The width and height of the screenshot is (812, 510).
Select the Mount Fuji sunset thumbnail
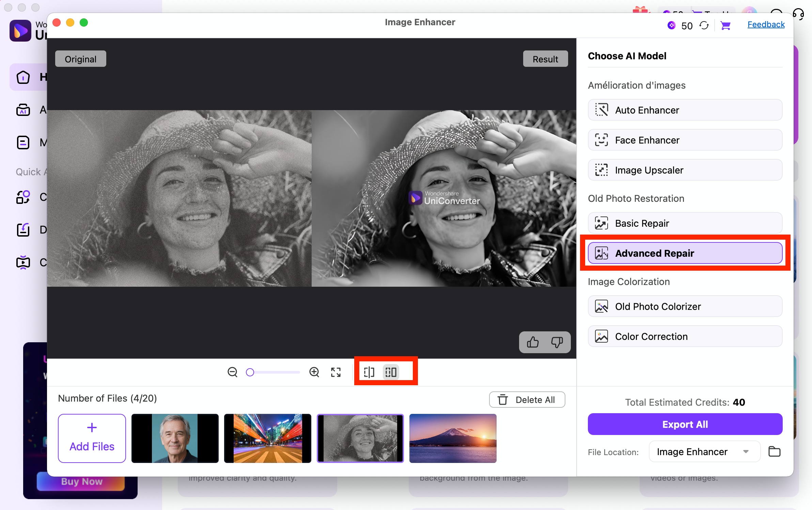tap(453, 438)
